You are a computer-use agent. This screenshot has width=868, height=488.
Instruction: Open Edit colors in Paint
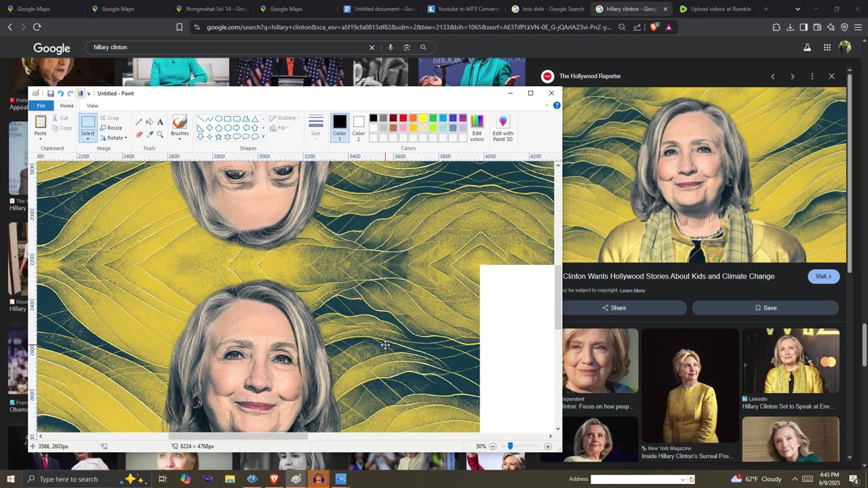tap(477, 128)
